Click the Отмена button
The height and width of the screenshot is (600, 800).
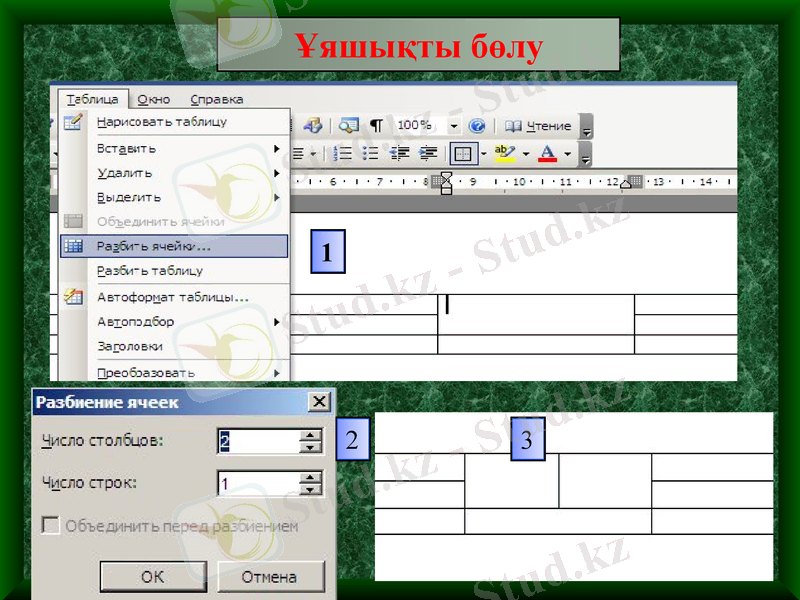270,576
